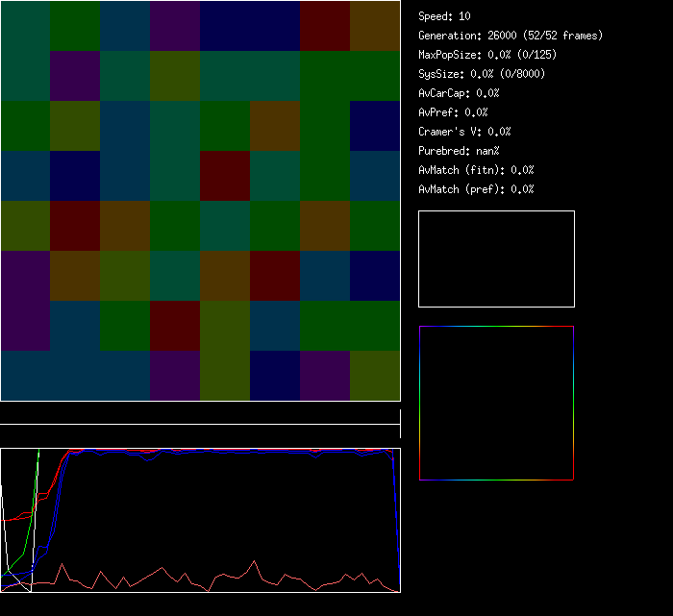The height and width of the screenshot is (616, 673).
Task: Select the Generation: 26000 counter text
Action: click(x=511, y=36)
